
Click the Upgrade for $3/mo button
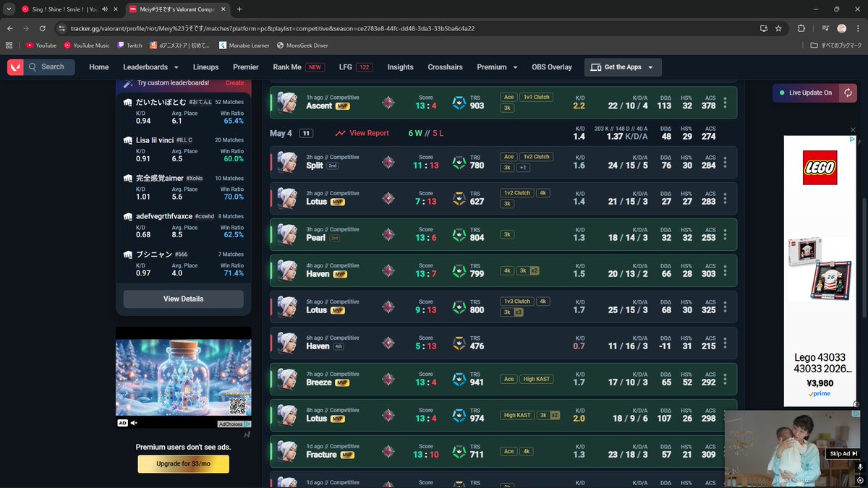(184, 464)
